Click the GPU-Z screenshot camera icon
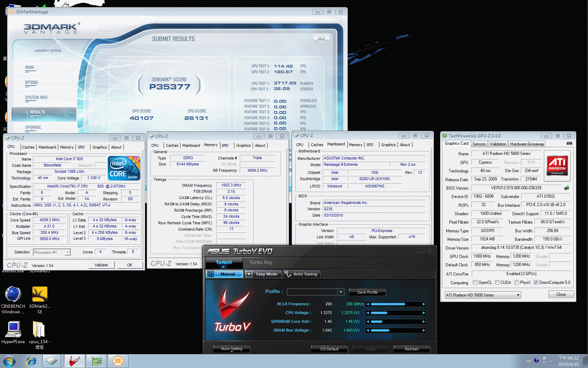Image resolution: width=588 pixels, height=368 pixels. 569,143
